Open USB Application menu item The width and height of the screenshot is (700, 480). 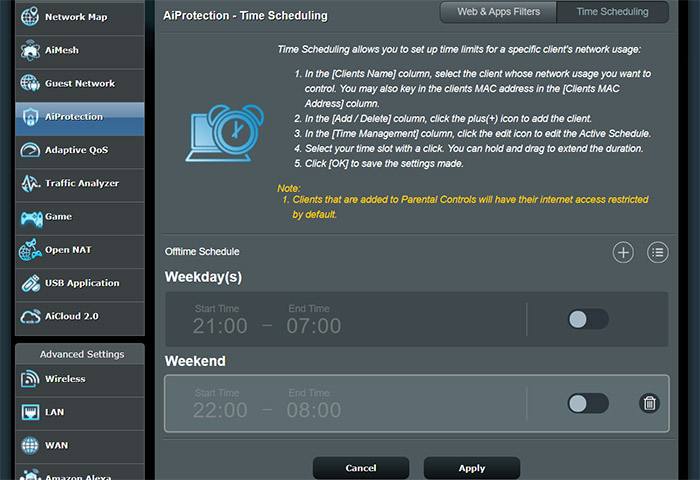coord(80,283)
